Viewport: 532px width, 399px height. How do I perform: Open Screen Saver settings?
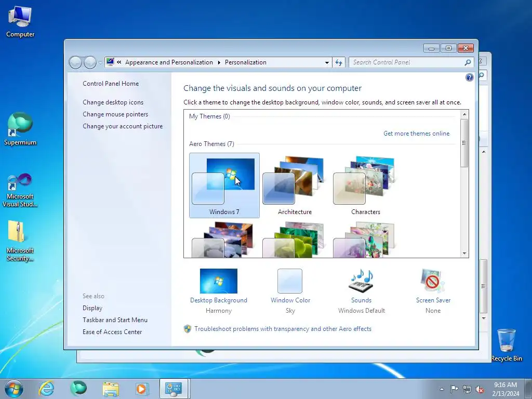(433, 291)
